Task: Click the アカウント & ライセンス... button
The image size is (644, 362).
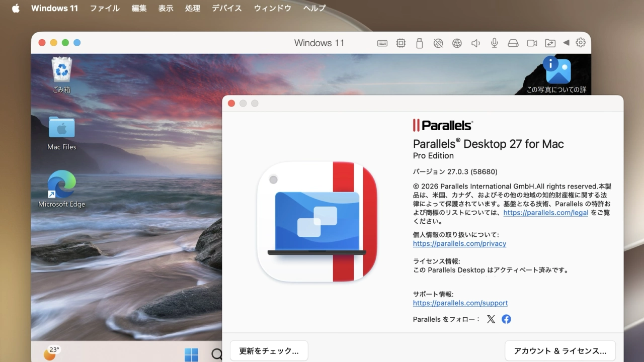Action: click(560, 351)
